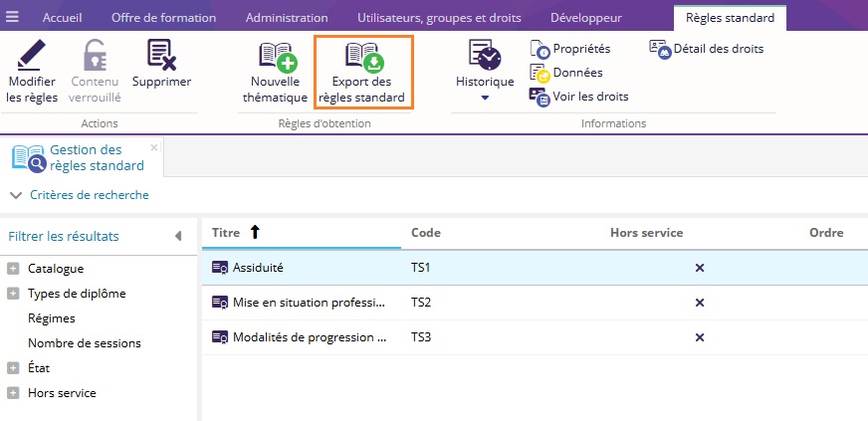868x421 pixels.
Task: Click the Modifier les règles pencil icon
Action: (32, 55)
